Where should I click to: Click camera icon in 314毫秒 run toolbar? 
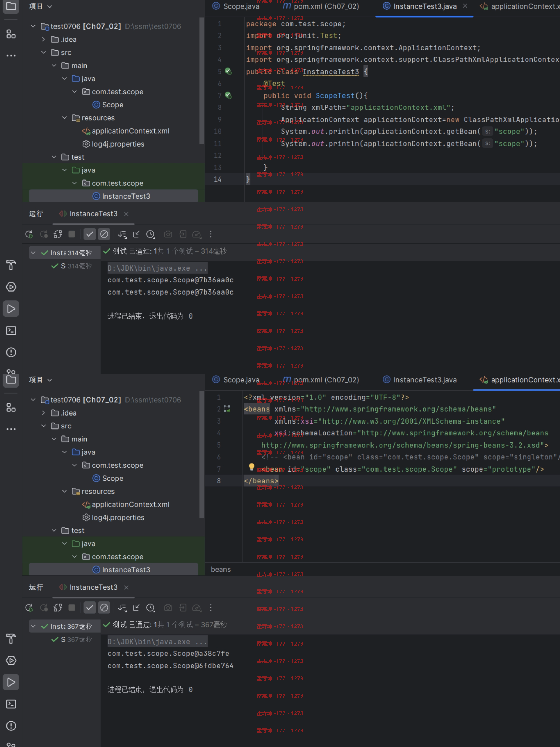(168, 234)
